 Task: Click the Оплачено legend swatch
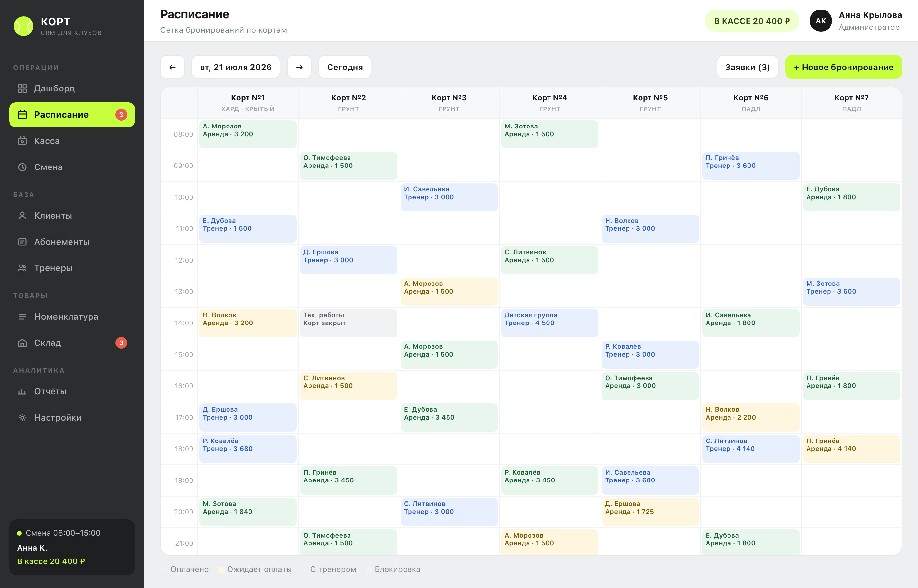(165, 570)
